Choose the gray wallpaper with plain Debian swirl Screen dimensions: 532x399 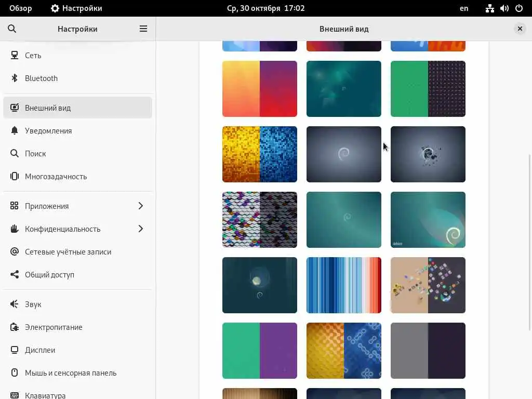point(344,154)
